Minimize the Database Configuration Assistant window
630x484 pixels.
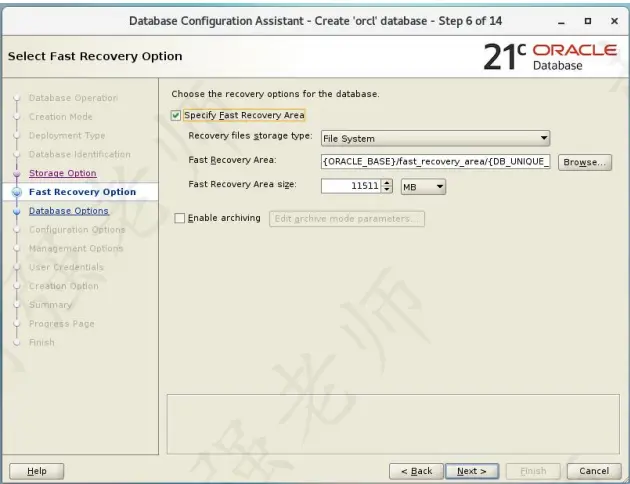click(x=561, y=21)
